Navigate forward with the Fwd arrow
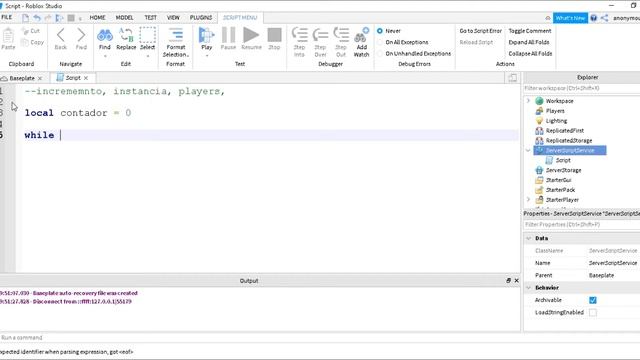 (81, 35)
